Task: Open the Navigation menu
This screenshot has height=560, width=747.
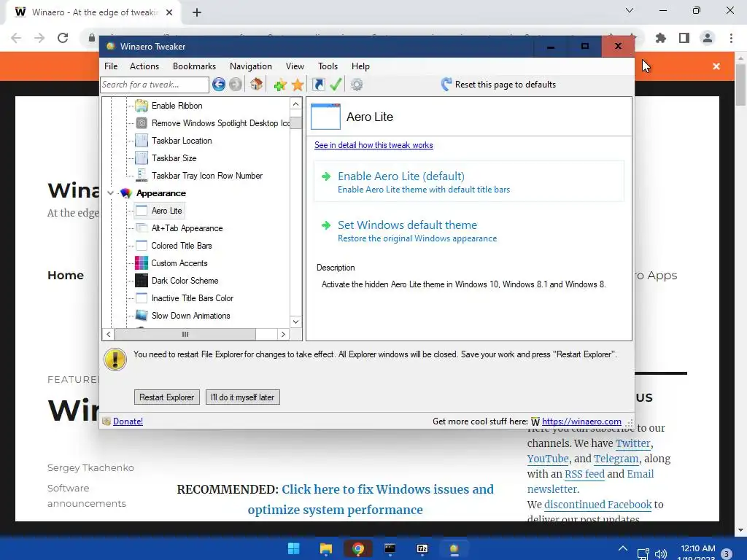Action: pyautogui.click(x=251, y=66)
